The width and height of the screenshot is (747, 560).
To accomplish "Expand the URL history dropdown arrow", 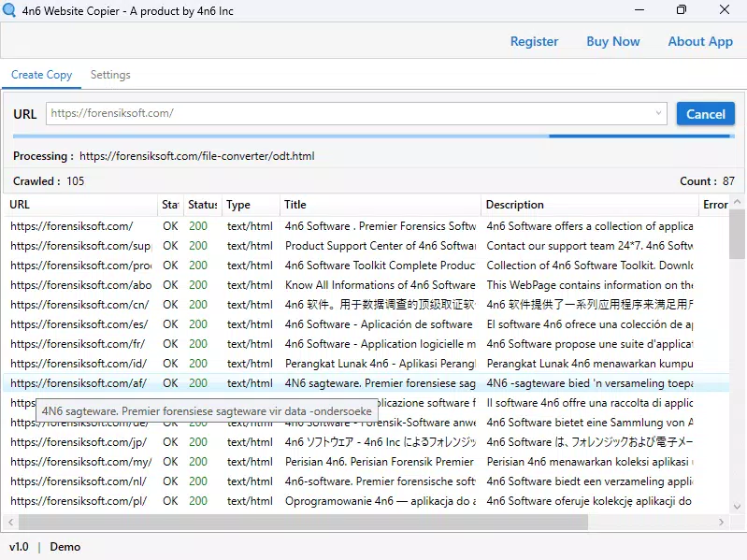I will (x=658, y=113).
